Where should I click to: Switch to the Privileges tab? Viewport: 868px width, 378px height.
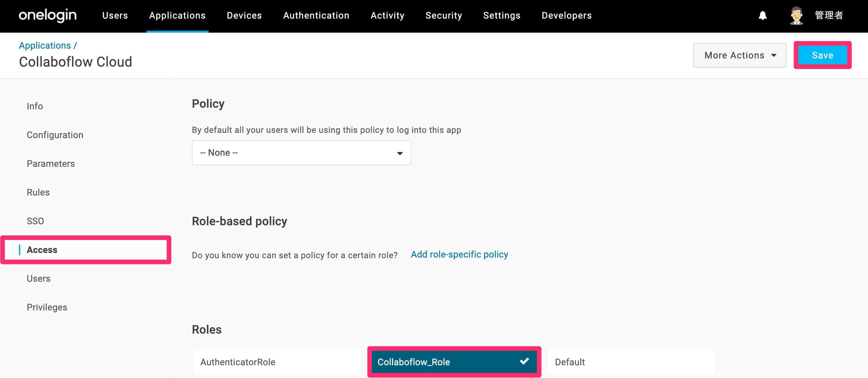pyautogui.click(x=47, y=307)
